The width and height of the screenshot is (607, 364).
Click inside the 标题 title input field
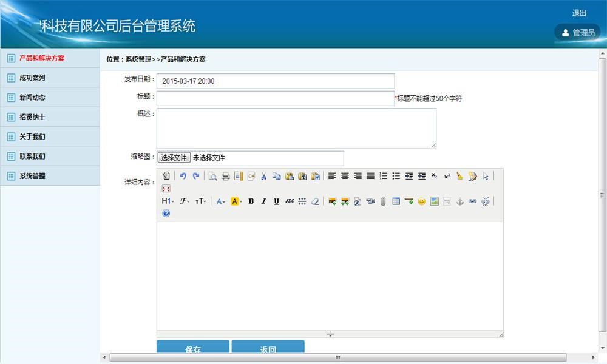click(275, 99)
